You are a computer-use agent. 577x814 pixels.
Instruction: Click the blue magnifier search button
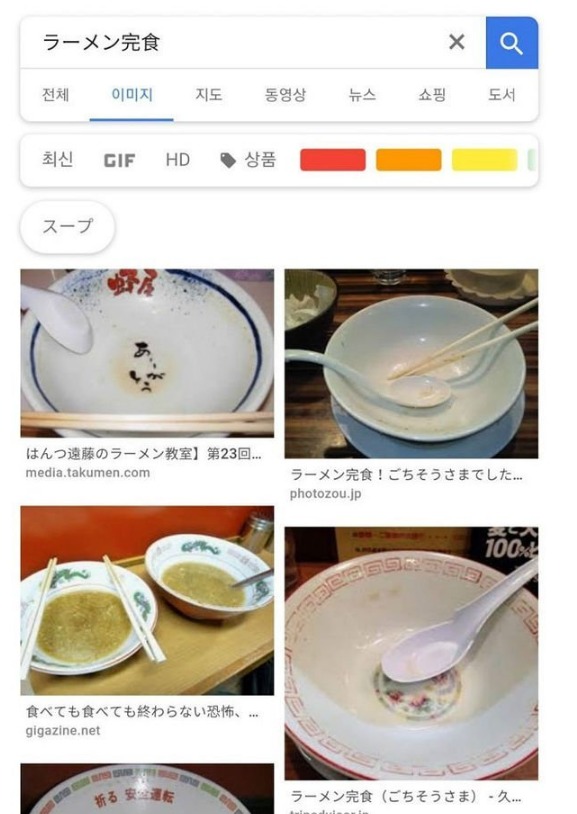click(x=512, y=43)
